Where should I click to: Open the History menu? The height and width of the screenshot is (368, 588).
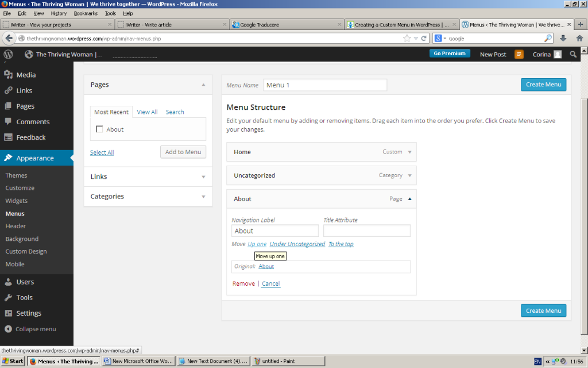coord(59,14)
